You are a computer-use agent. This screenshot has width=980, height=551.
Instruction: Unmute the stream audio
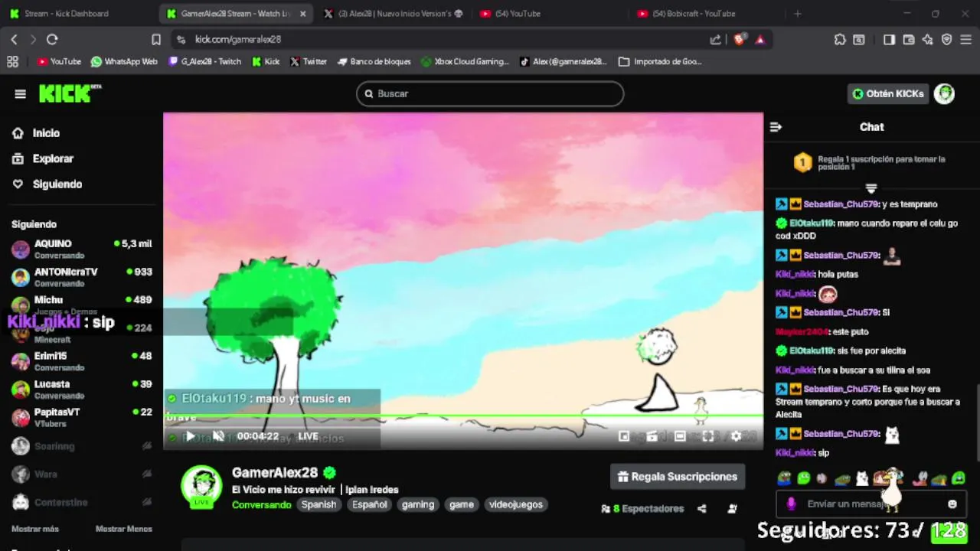[218, 436]
